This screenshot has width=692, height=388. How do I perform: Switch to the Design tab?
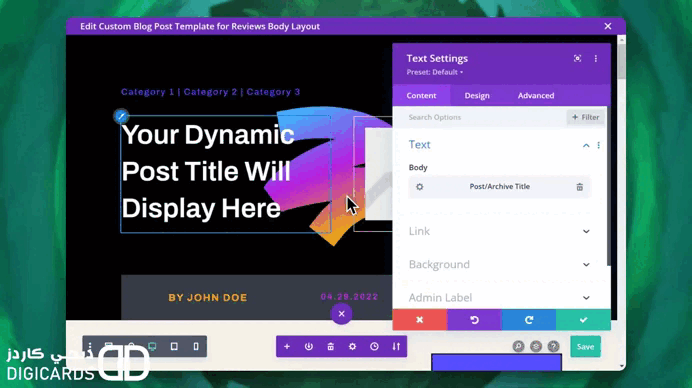(477, 95)
